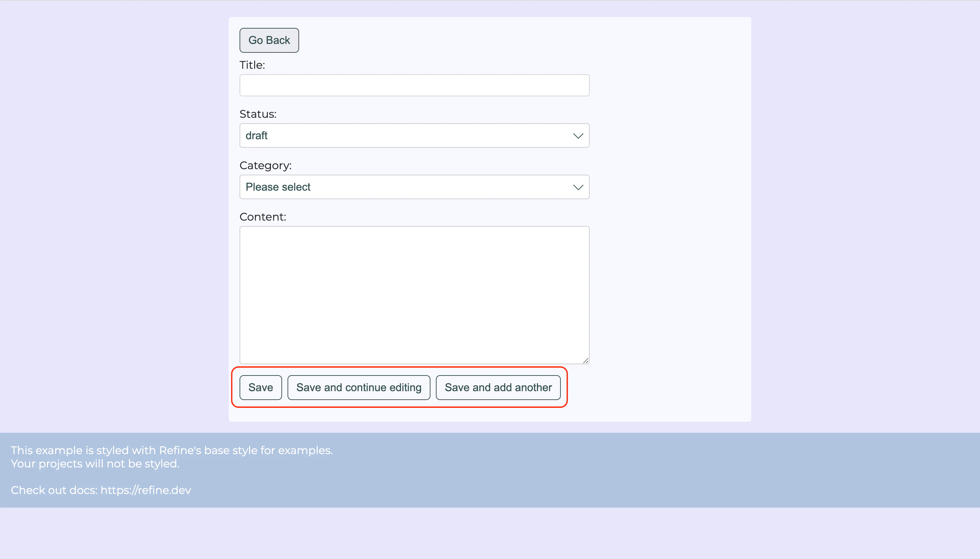Click the "Status:" field label

click(x=258, y=114)
